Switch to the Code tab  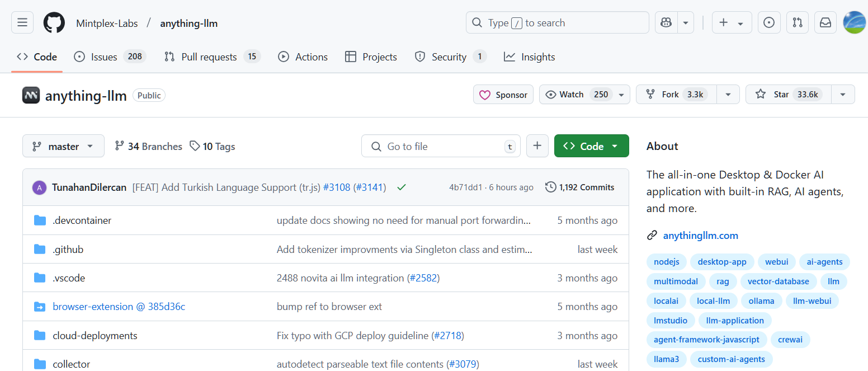[37, 57]
